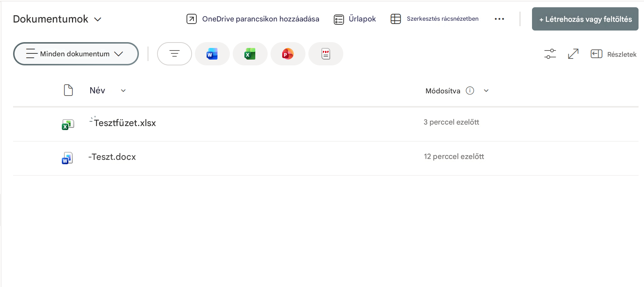Open the Dokumentumok library dropdown chevron
644x287 pixels.
(97, 19)
